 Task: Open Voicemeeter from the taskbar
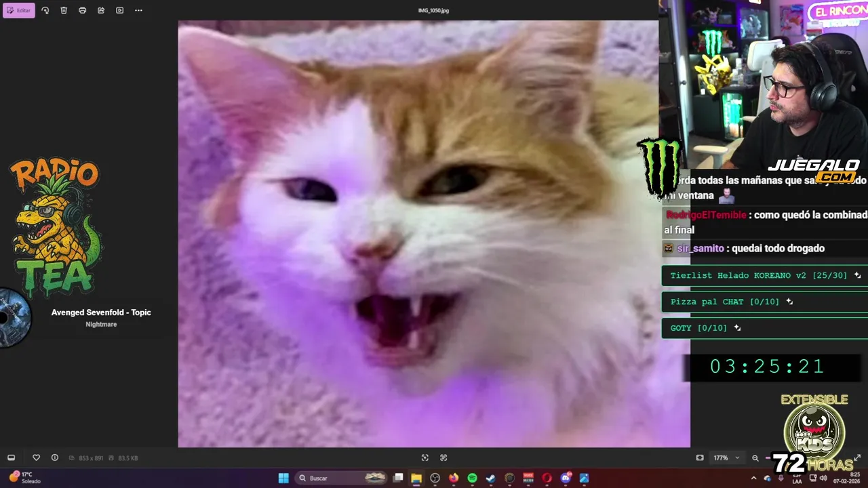click(528, 478)
